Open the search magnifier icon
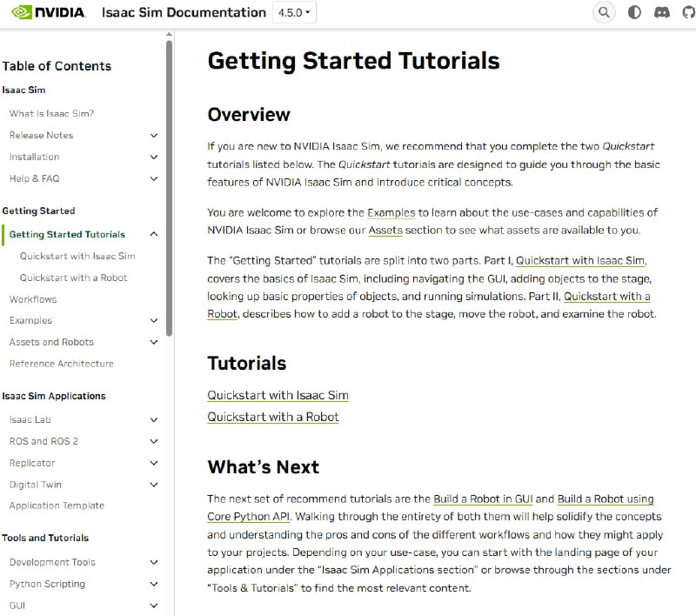Image resolution: width=696 pixels, height=616 pixels. click(603, 12)
